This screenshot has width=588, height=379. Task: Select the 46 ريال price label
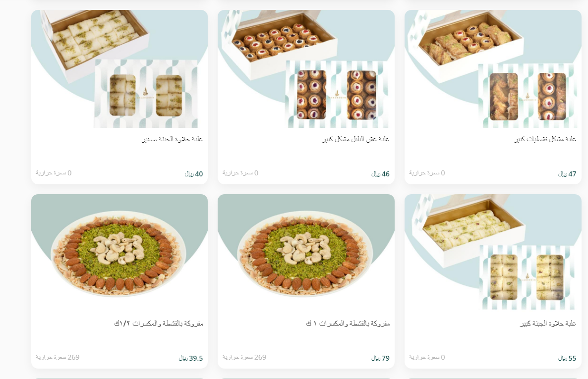380,174
